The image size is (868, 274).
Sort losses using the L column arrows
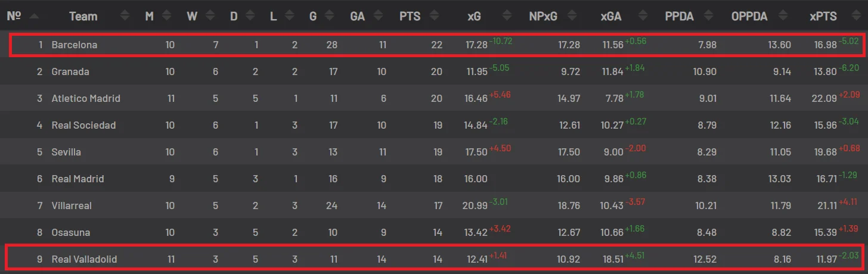(x=289, y=16)
